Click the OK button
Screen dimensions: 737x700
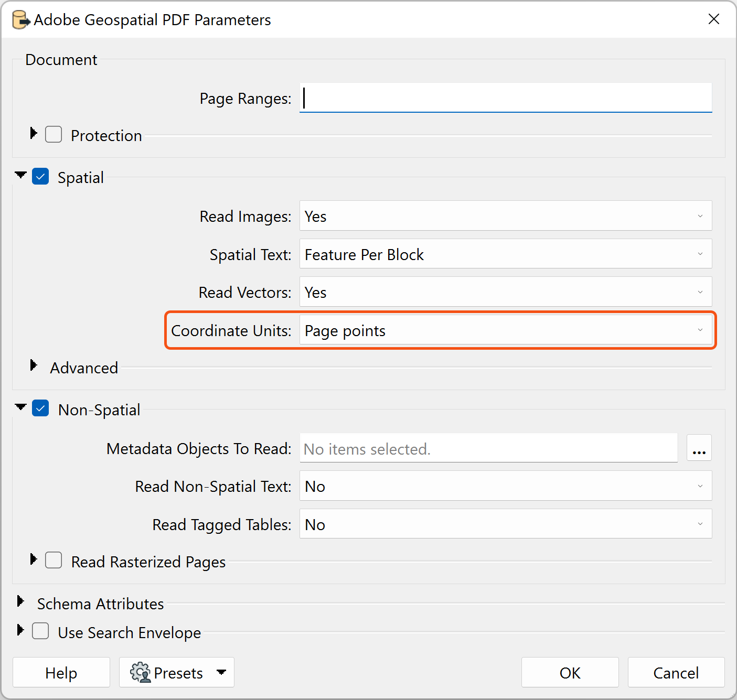point(570,672)
